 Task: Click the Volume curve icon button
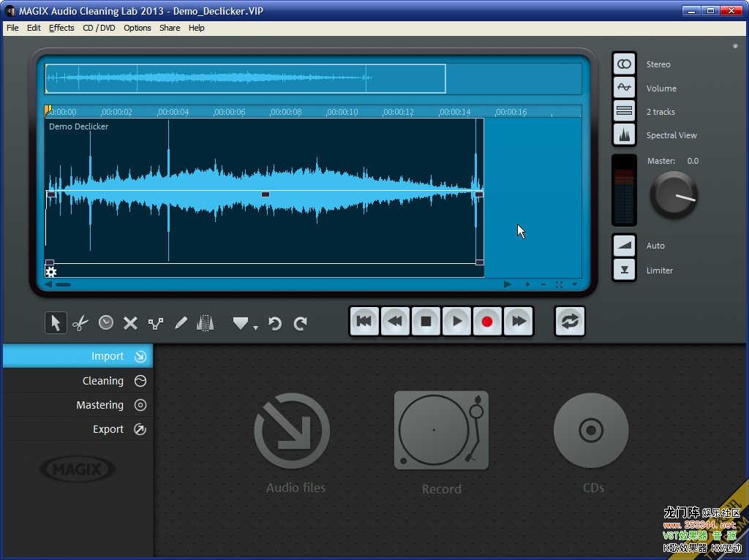624,88
